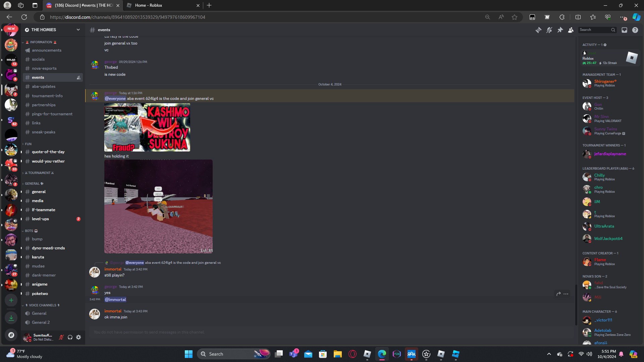The image size is (644, 362).
Task: Click the browser address bar URL
Action: click(127, 17)
